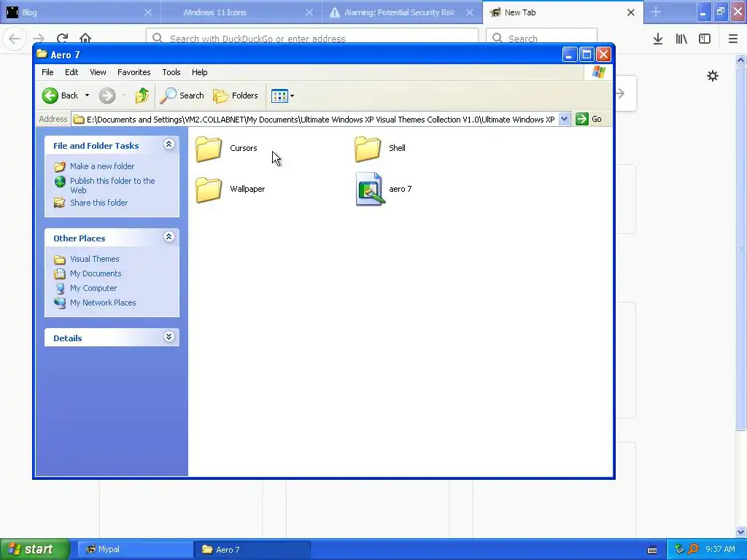747x560 pixels.
Task: Open the File menu
Action: pyautogui.click(x=47, y=72)
